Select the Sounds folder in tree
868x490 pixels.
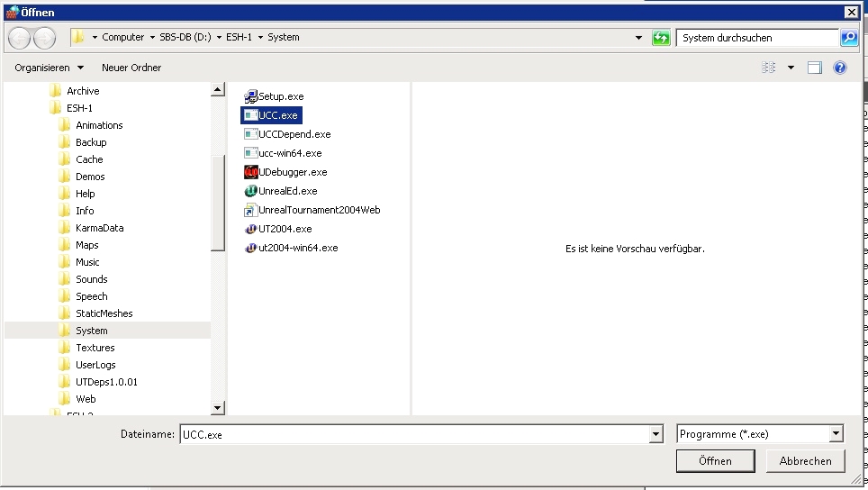pos(91,279)
